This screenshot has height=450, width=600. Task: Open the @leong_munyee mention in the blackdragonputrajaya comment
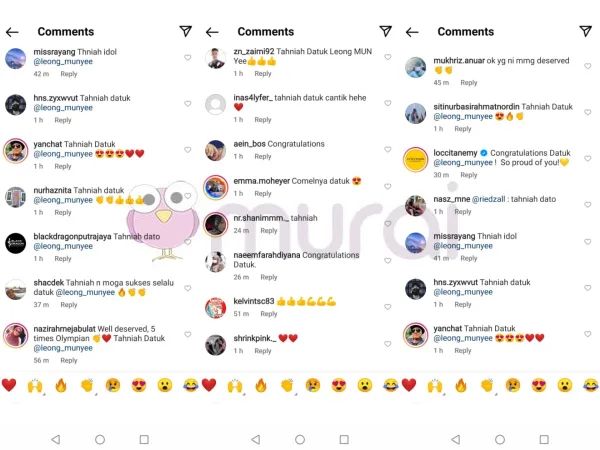point(63,246)
